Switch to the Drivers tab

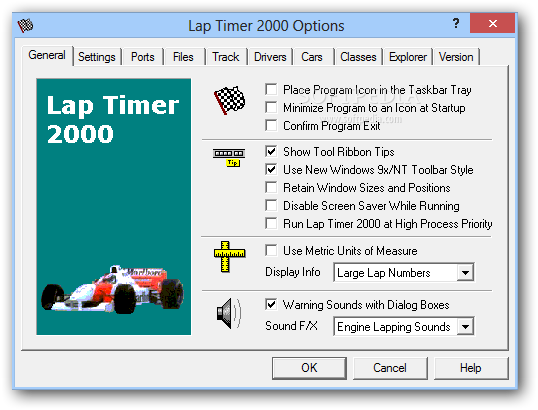point(270,57)
